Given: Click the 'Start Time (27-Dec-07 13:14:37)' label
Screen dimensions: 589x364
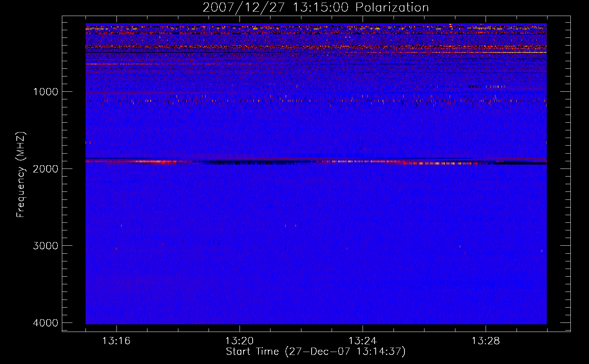Looking at the screenshot, I should (x=316, y=352).
